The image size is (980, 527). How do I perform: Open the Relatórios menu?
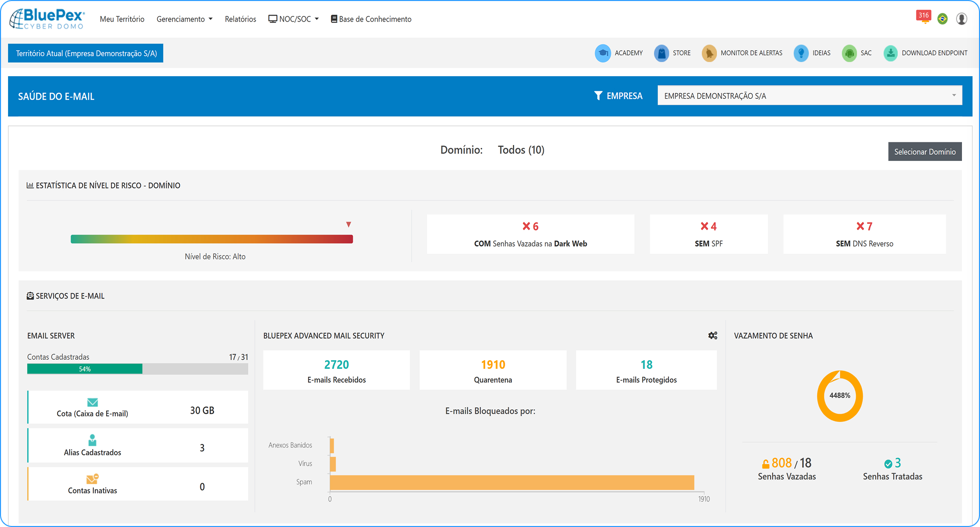[240, 19]
